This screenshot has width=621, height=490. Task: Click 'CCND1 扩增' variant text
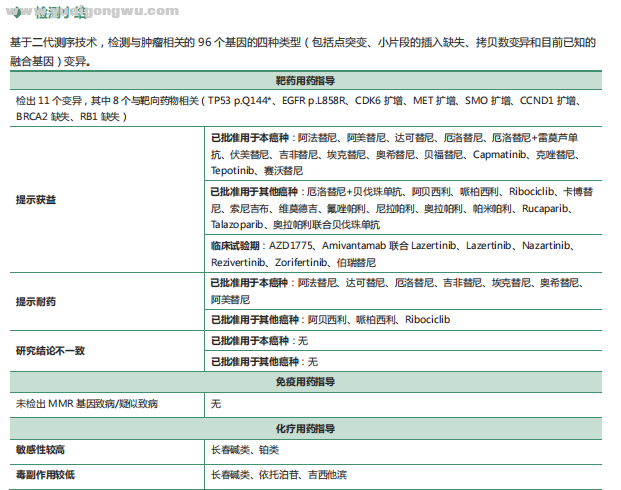(x=549, y=101)
